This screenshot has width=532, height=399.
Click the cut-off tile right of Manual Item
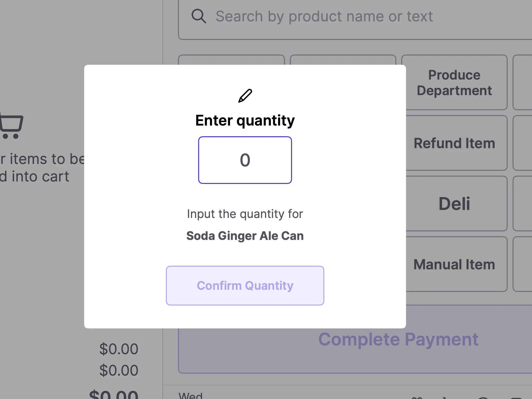tap(523, 264)
